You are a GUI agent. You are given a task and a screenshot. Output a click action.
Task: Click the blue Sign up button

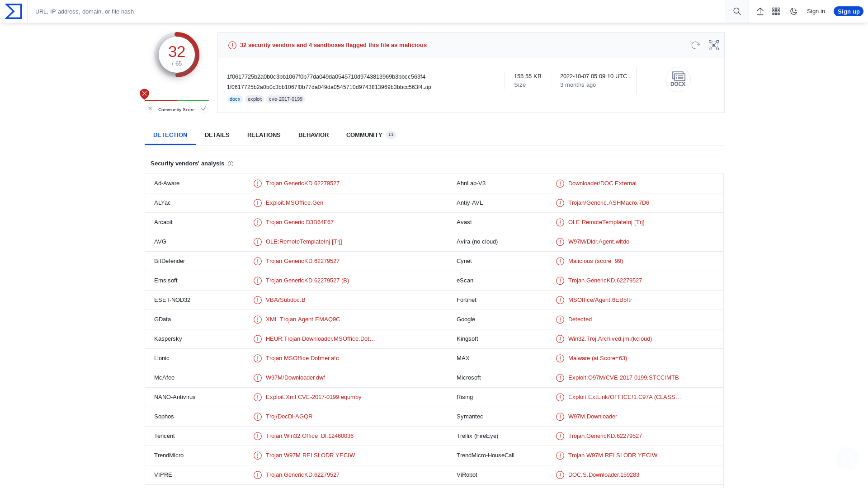pos(848,11)
